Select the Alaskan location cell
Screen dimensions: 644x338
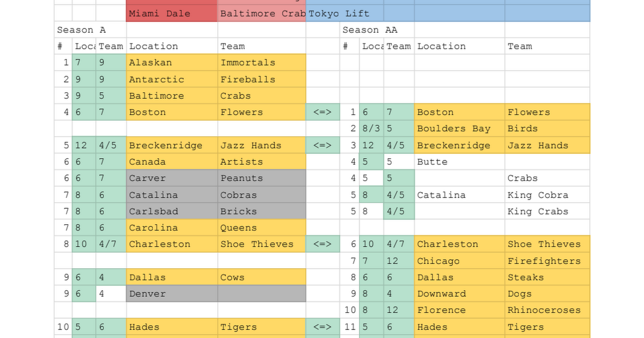point(172,63)
